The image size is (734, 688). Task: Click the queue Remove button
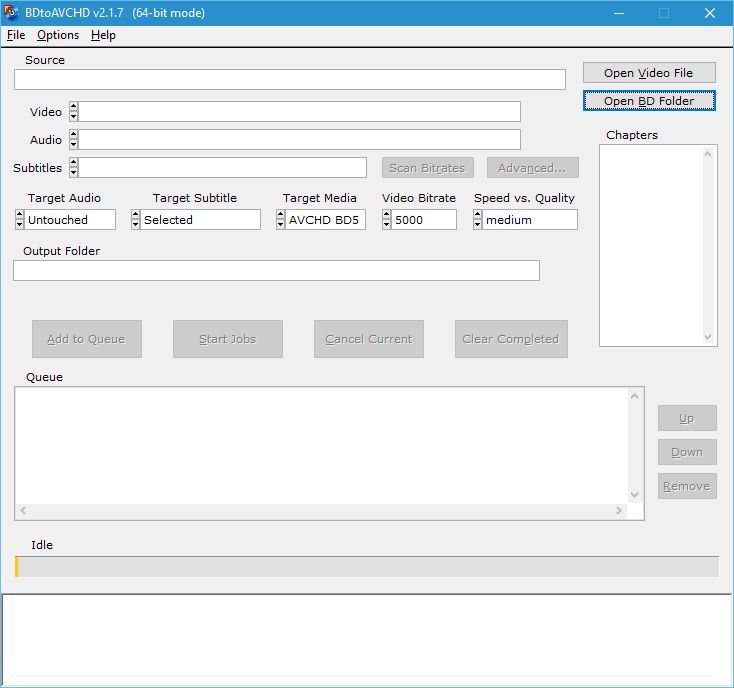pyautogui.click(x=687, y=486)
